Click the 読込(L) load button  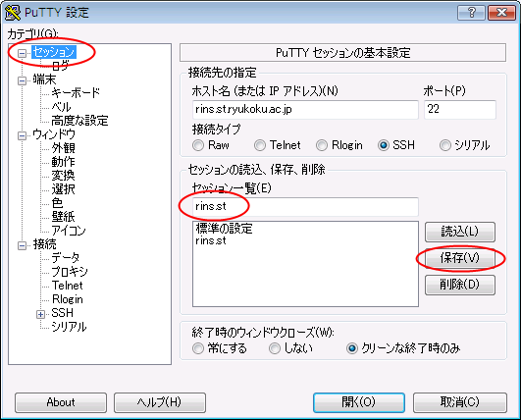460,232
